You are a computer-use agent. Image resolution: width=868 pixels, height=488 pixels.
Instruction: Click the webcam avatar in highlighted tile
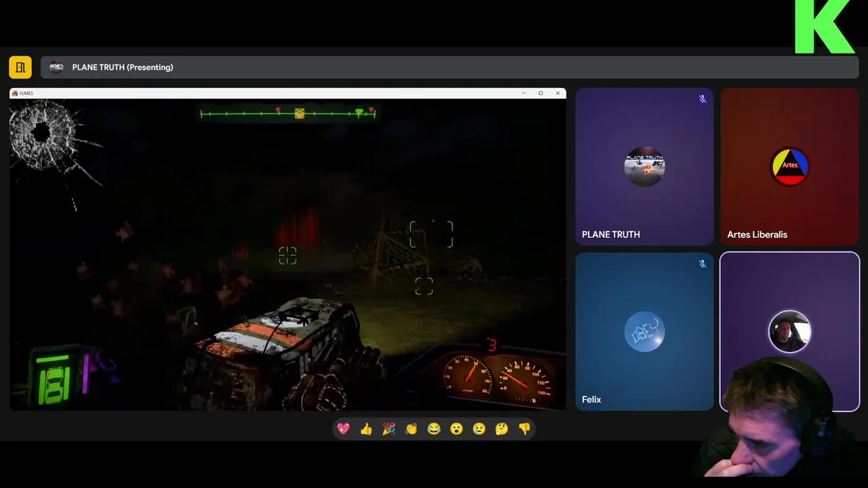[x=789, y=331]
